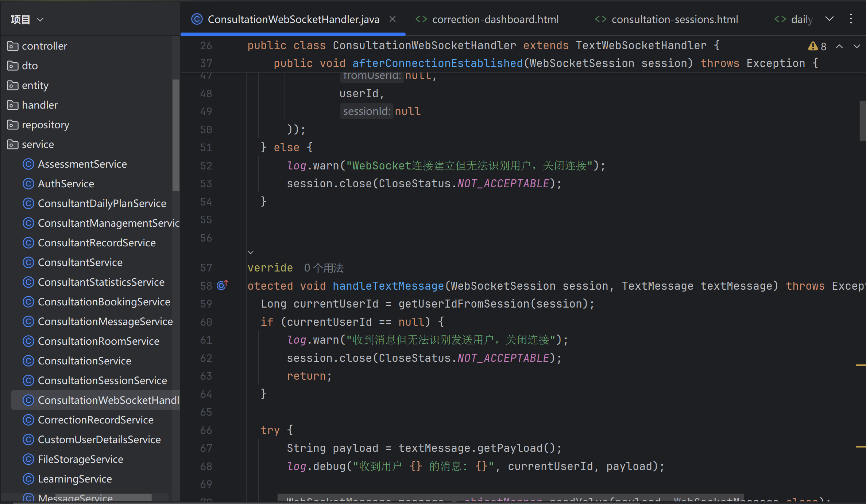Image resolution: width=866 pixels, height=504 pixels.
Task: Click the FileStorageService class icon
Action: click(28, 459)
